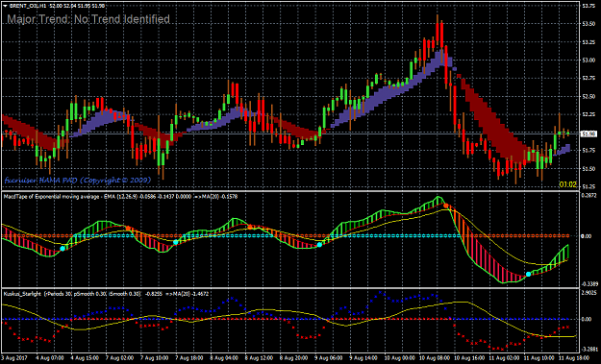The image size is (601, 364).
Task: Click the '3 Aug 2017' date on the time axis
Action: [13, 358]
